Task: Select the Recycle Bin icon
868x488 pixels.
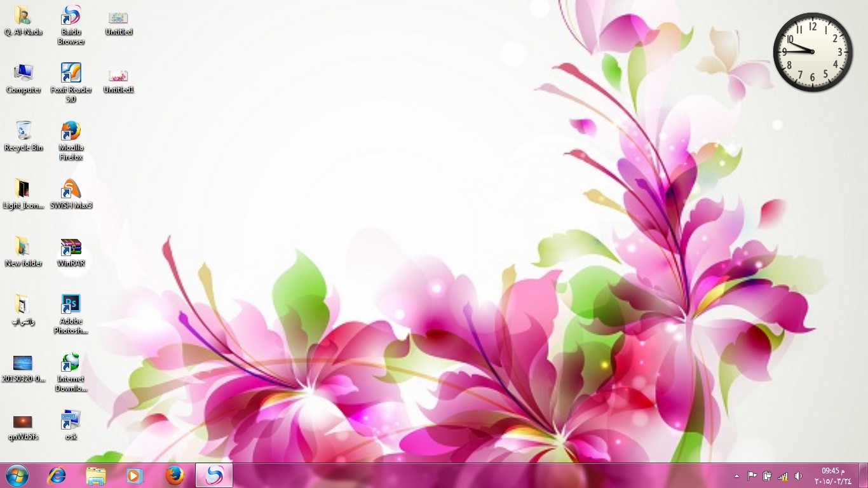Action: coord(24,132)
